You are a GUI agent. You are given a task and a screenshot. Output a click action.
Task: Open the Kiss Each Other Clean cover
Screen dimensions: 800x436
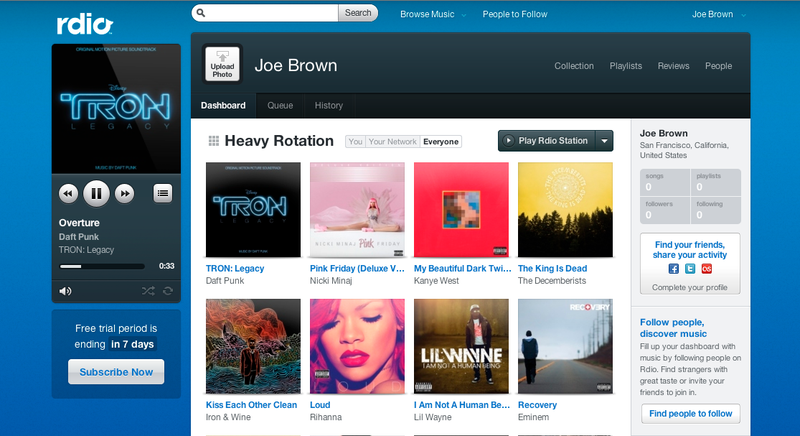[x=253, y=346]
